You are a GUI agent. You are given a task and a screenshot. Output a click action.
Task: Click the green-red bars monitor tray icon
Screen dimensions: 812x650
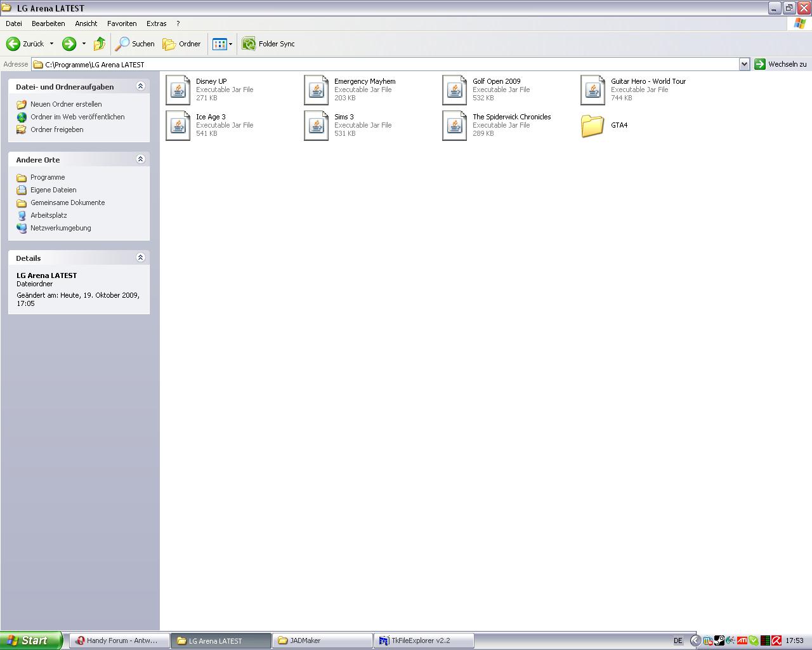pos(765,640)
